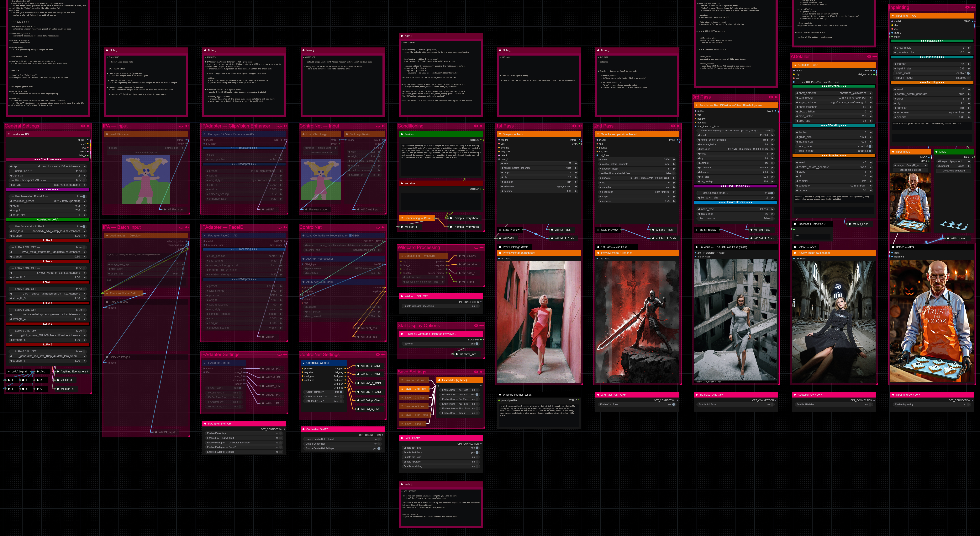Click the closed-eye mute icon on IPA — Input group

tap(181, 126)
